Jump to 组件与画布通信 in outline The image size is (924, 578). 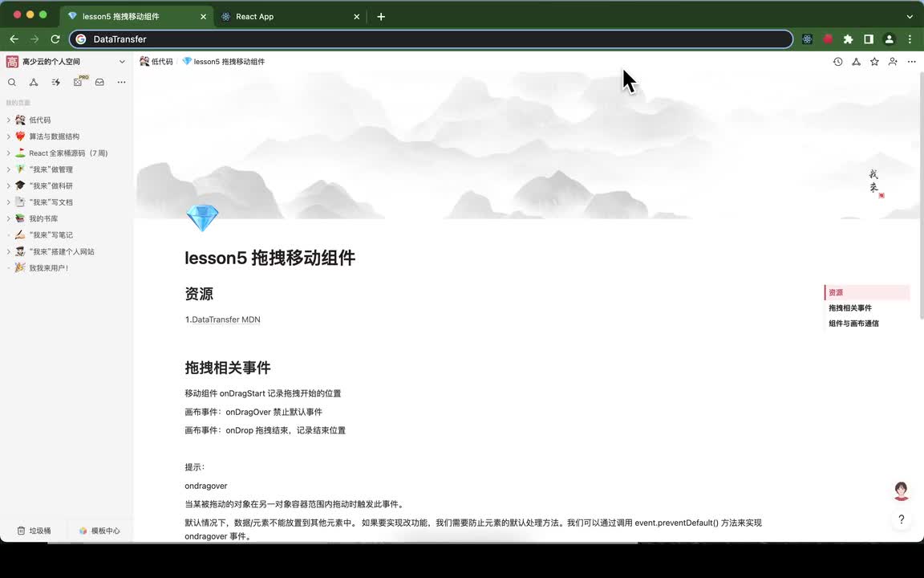coord(853,324)
